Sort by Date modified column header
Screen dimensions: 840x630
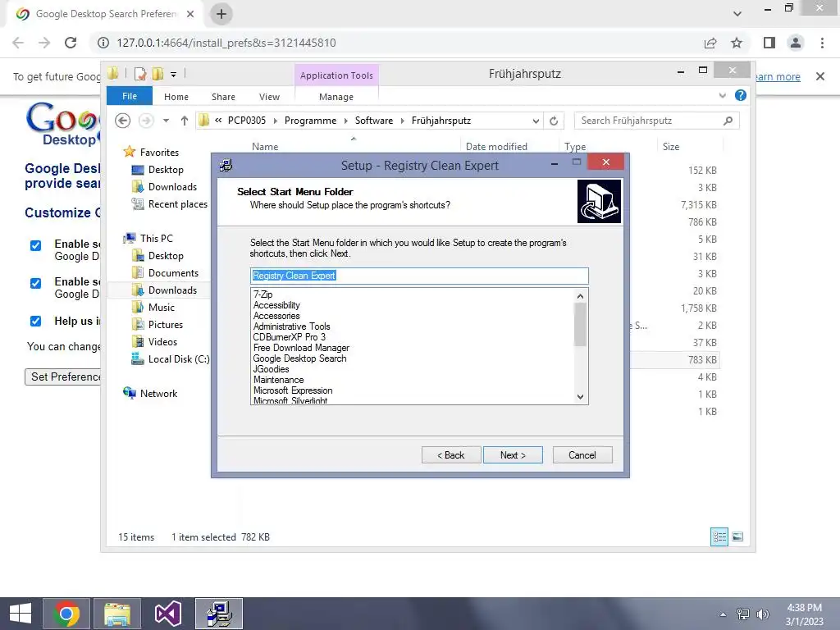coord(496,147)
